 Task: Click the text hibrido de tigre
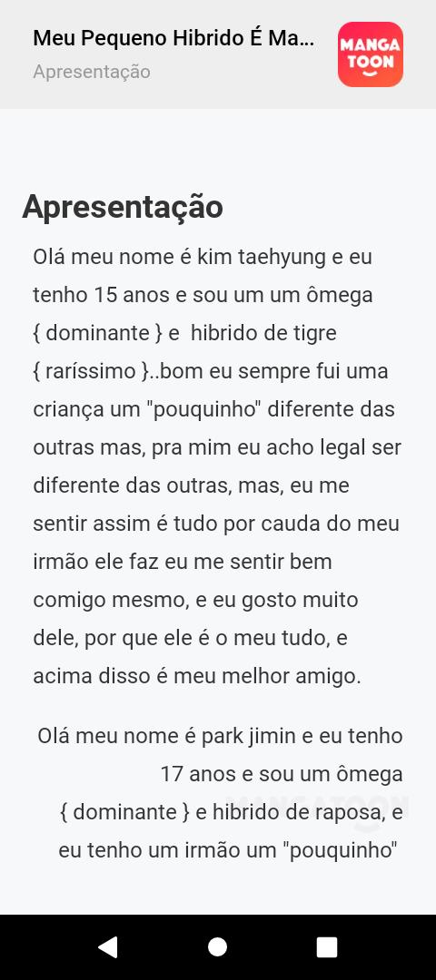coord(263,333)
